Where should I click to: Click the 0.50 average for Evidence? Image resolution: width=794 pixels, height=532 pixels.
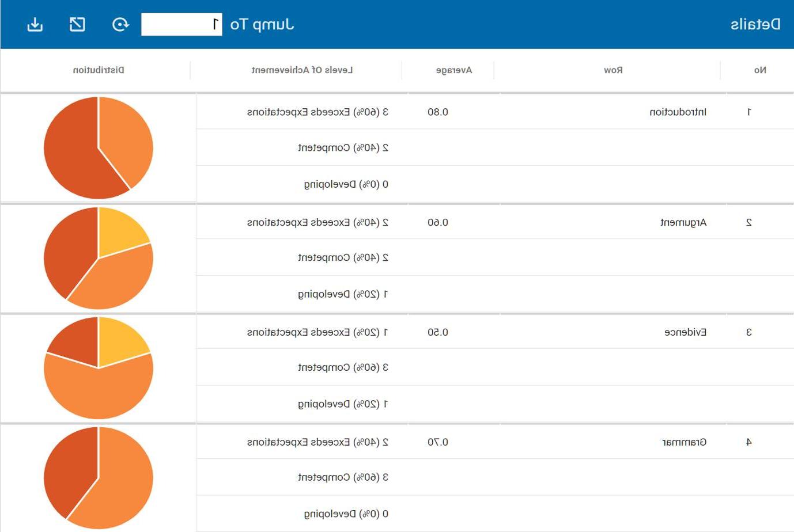tap(438, 332)
